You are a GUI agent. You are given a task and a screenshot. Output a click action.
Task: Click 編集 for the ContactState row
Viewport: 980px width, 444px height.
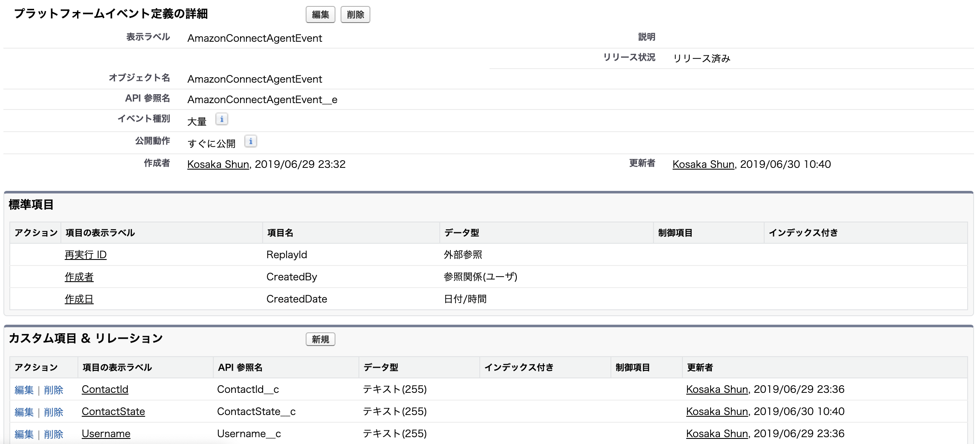(x=24, y=412)
